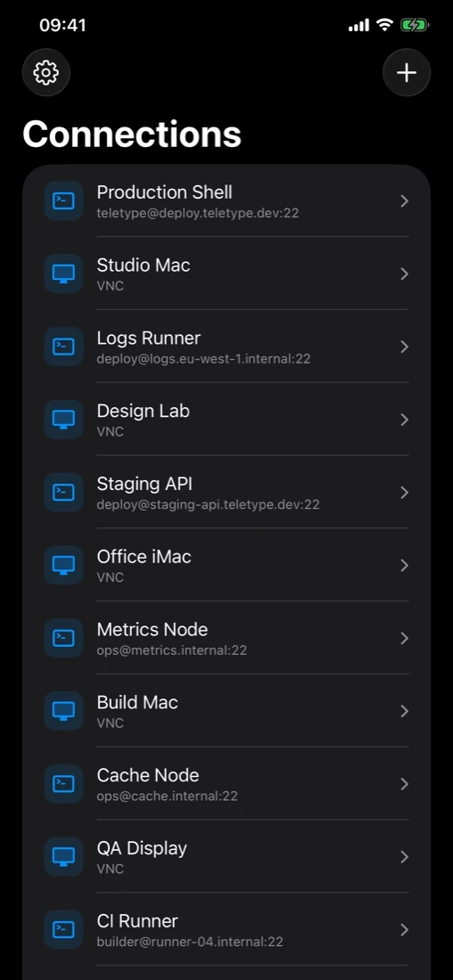453x980 pixels.
Task: Tap the monitor icon beside Office iMac
Action: (x=64, y=565)
